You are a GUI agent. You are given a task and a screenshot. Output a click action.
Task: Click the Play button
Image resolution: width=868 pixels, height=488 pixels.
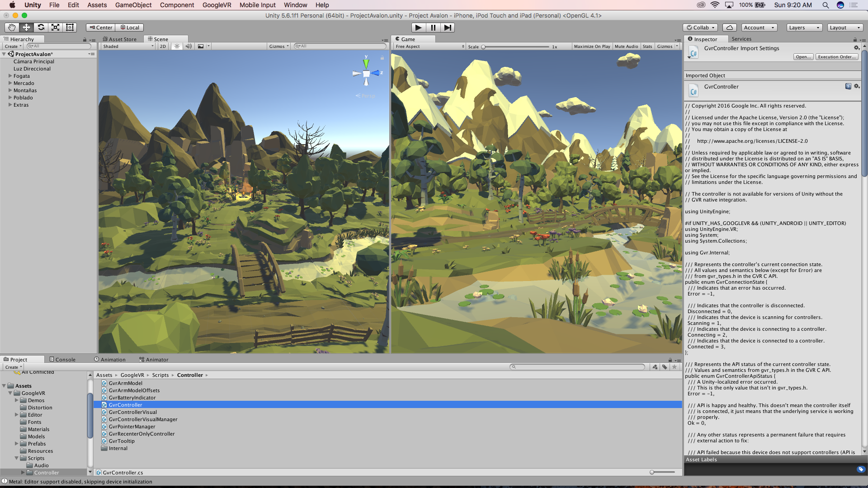[x=418, y=28]
